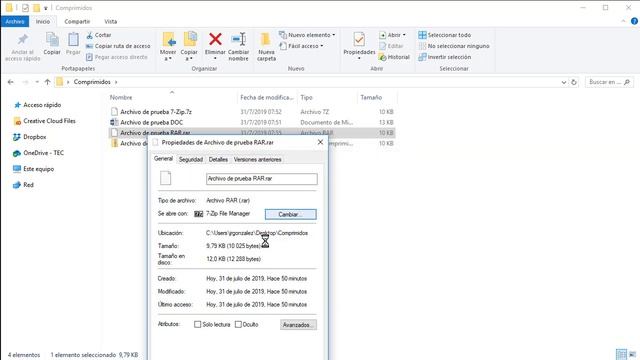Click the Avanzados... button
The width and height of the screenshot is (640, 360).
point(298,325)
